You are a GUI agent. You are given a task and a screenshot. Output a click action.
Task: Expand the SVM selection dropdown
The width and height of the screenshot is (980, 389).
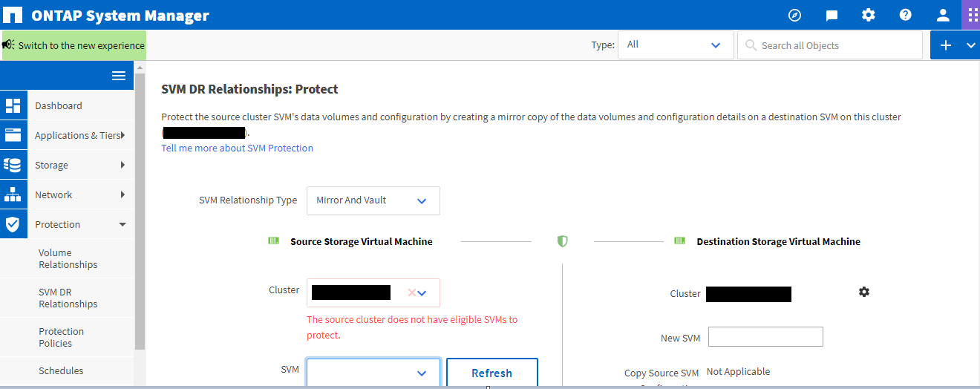[x=373, y=373]
